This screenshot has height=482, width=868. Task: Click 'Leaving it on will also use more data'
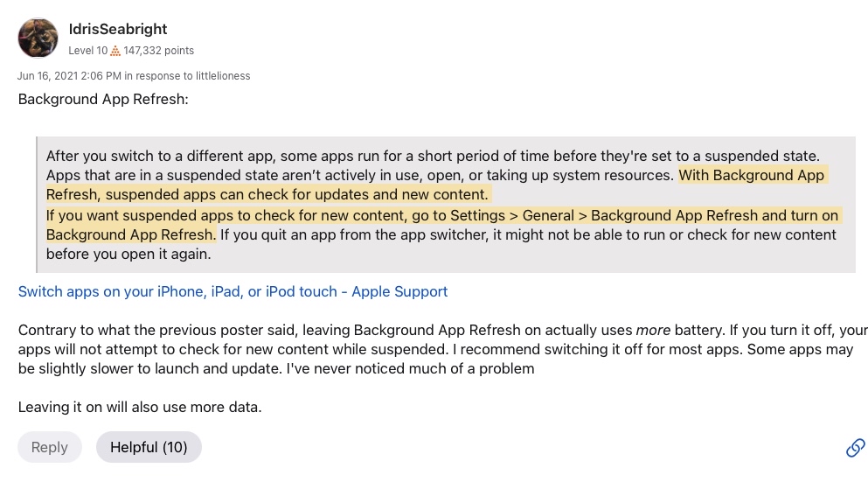140,408
